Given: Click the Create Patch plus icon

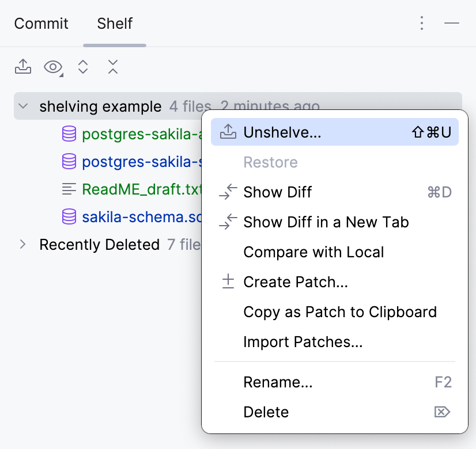Looking at the screenshot, I should point(228,282).
